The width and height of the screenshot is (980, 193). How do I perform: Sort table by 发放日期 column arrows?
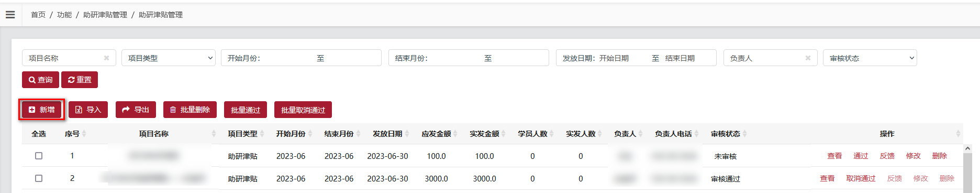[x=407, y=134]
